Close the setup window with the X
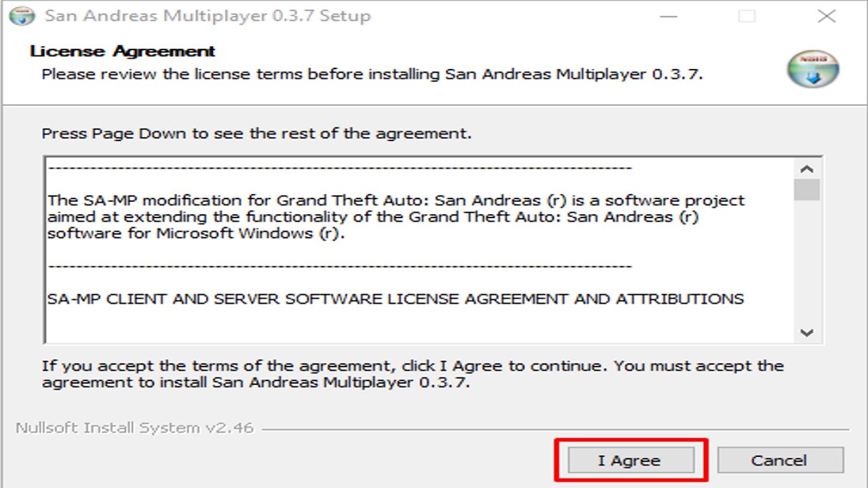868x488 pixels. [827, 16]
